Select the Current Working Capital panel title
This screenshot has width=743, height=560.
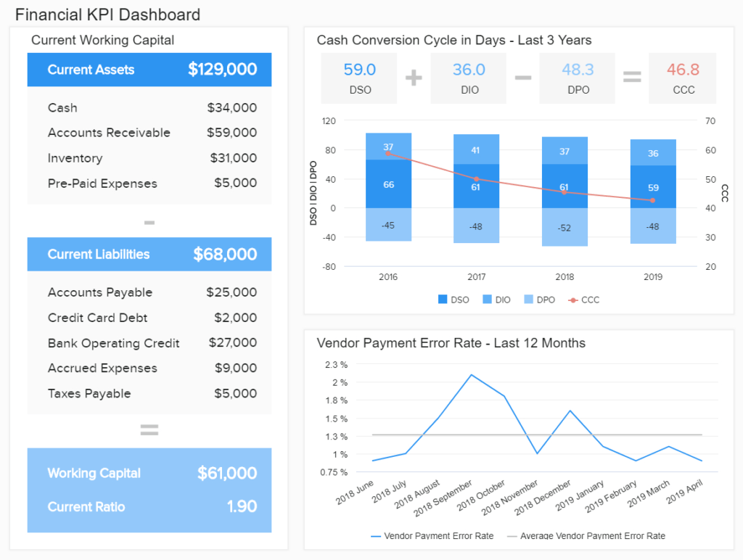[x=103, y=41]
